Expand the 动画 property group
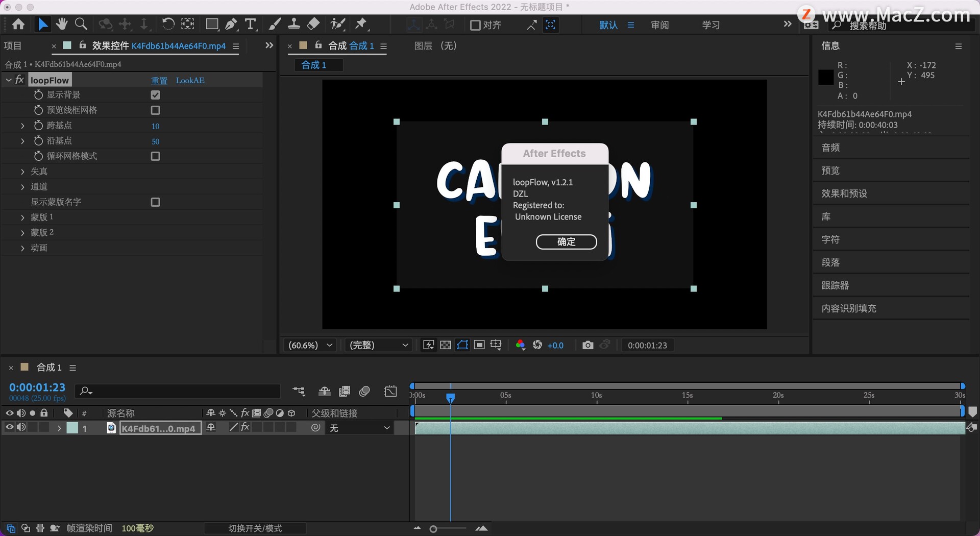980x536 pixels. pyautogui.click(x=22, y=248)
